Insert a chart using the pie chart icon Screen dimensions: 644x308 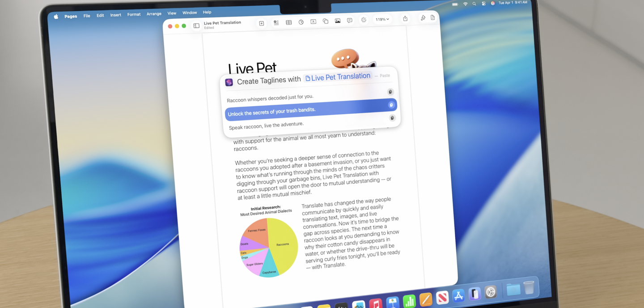point(301,21)
